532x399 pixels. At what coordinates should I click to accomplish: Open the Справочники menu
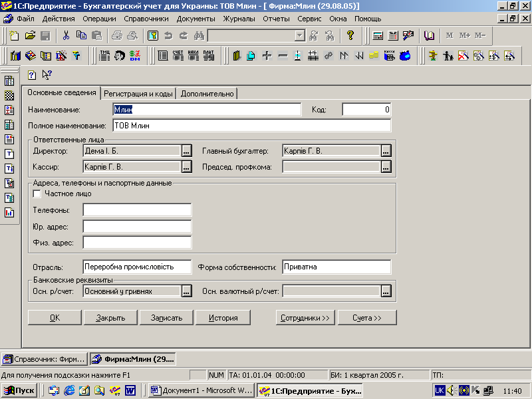click(146, 19)
